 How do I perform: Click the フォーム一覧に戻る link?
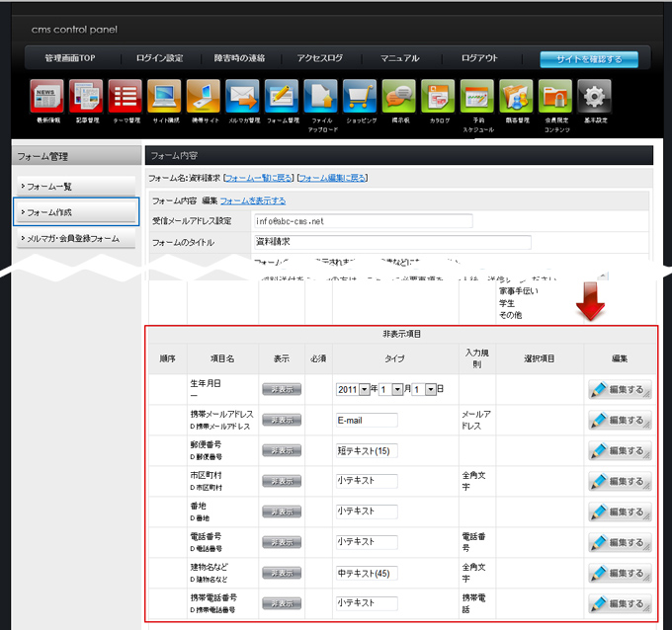coord(259,178)
